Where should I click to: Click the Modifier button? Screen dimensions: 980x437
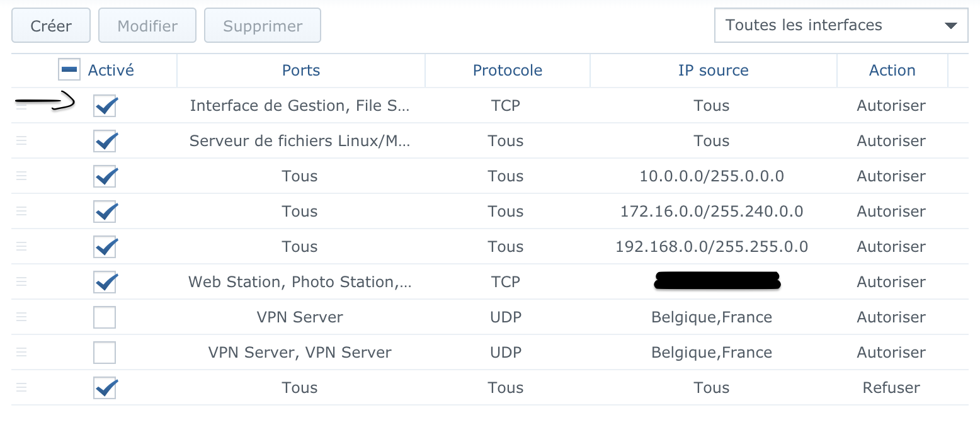(x=147, y=26)
